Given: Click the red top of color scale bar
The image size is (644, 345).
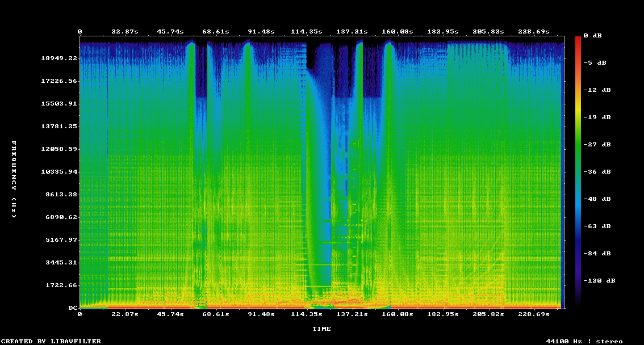Looking at the screenshot, I should click(x=578, y=40).
